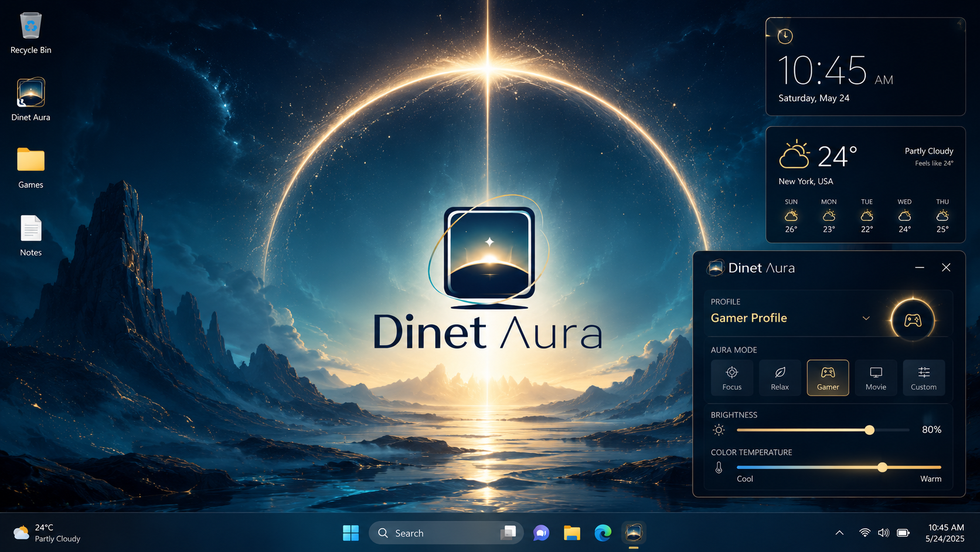This screenshot has width=980, height=552.
Task: Click the Cool end of temperature slider
Action: 745,479
